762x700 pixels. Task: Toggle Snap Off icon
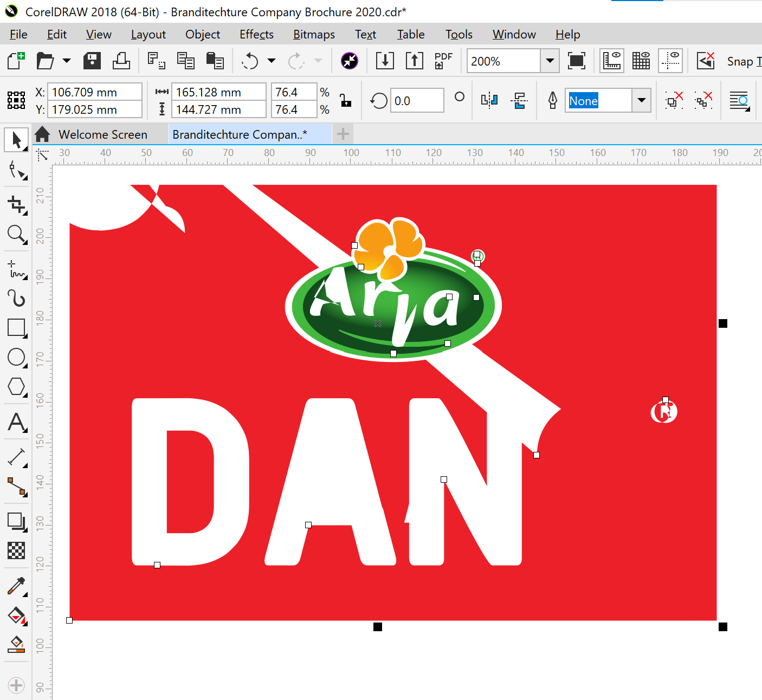[x=706, y=61]
